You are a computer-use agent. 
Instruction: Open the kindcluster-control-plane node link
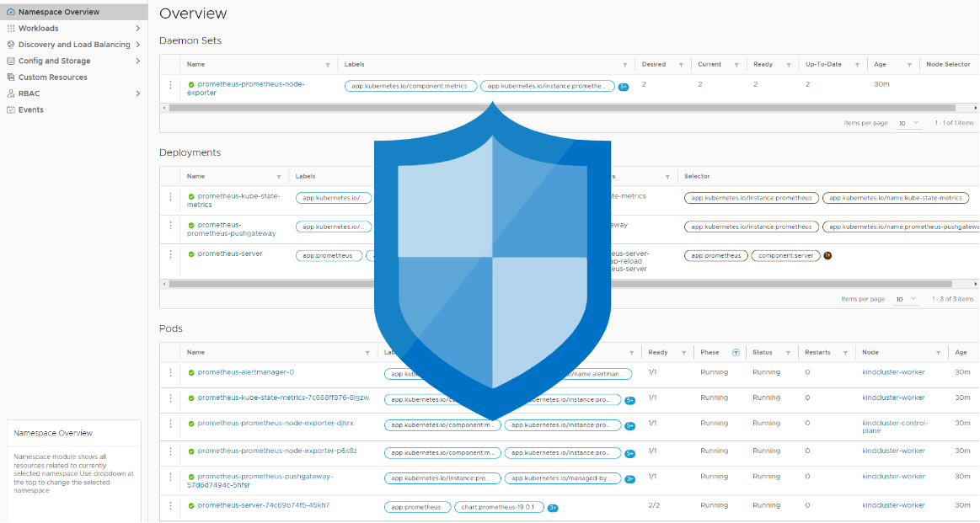895,427
